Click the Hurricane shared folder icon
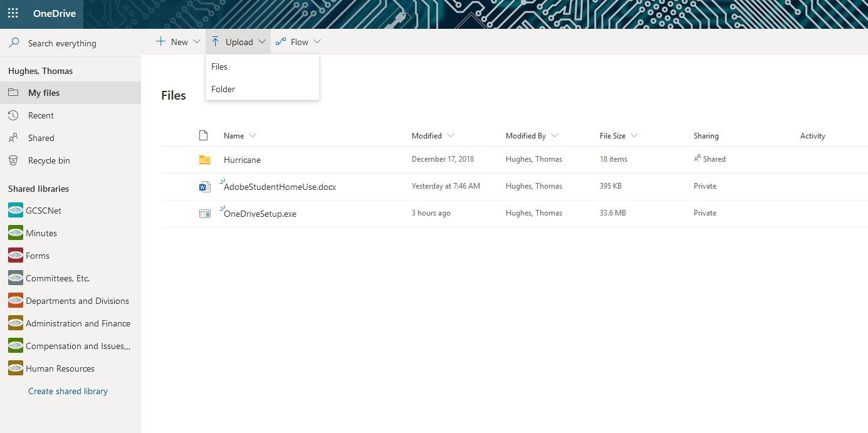The image size is (868, 433). point(205,160)
